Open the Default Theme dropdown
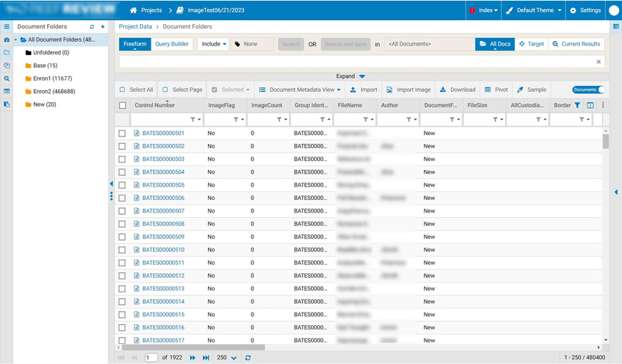622x364 pixels. coord(534,10)
